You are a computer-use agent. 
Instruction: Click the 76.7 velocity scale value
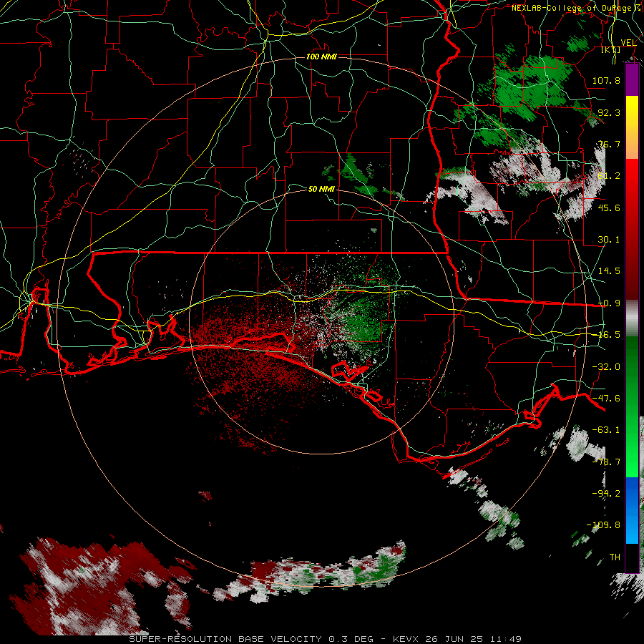609,144
